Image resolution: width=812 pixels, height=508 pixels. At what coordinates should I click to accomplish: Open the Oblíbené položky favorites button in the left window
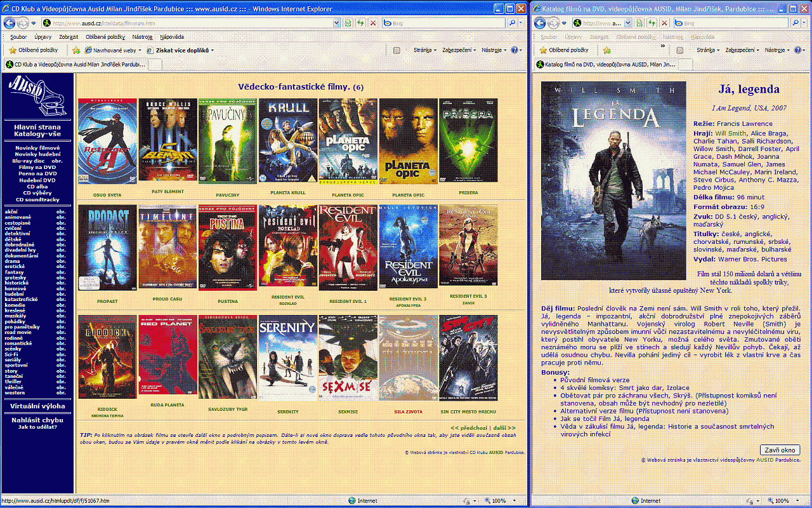tap(34, 50)
